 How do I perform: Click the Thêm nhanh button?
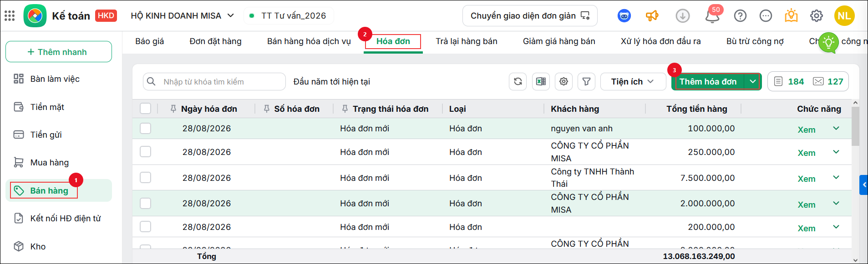(x=59, y=52)
